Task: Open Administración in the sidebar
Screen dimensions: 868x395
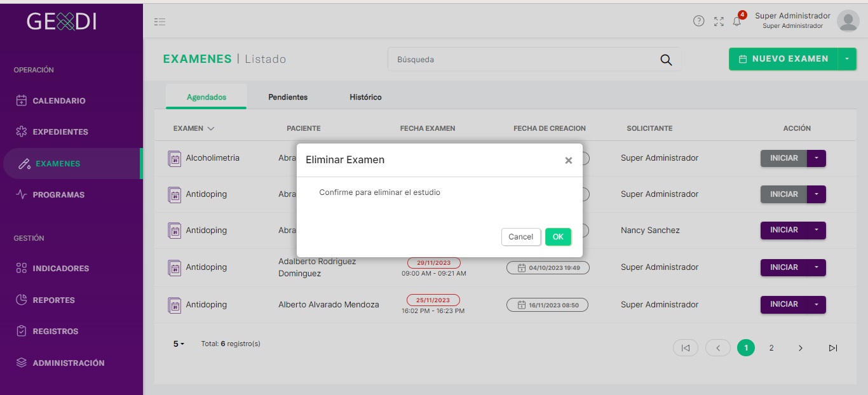Action: [x=69, y=363]
